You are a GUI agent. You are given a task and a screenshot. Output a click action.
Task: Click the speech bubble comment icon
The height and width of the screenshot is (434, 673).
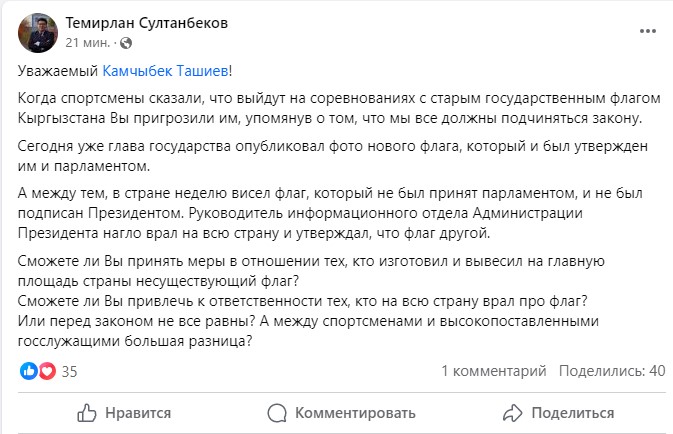pos(279,413)
